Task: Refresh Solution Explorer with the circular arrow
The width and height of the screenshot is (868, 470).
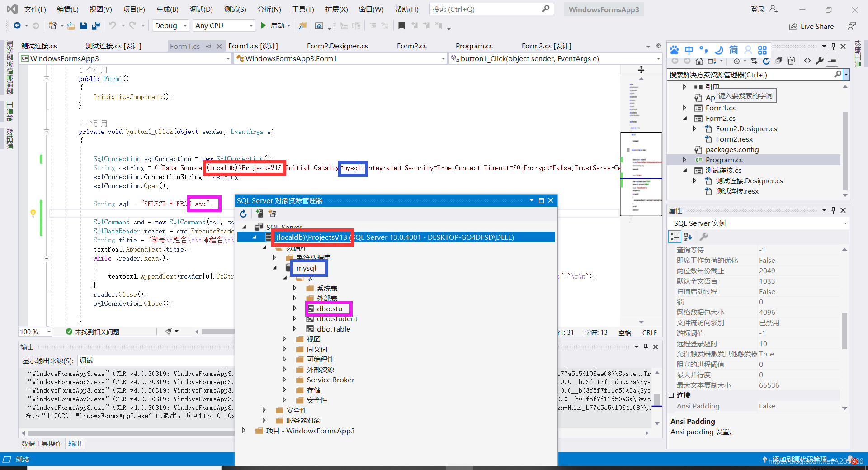Action: [766, 61]
